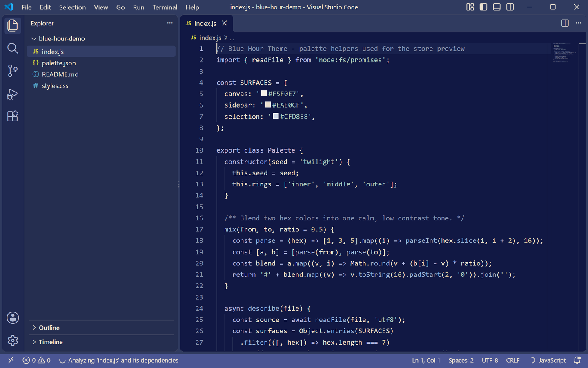
Task: Open the Selection menu
Action: [x=72, y=7]
